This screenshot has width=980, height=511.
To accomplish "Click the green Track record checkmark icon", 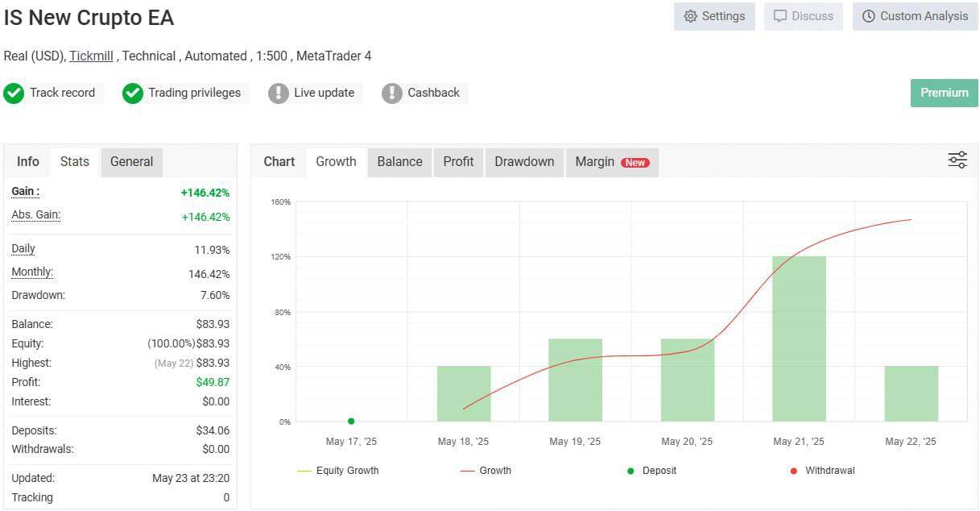I will click(14, 93).
